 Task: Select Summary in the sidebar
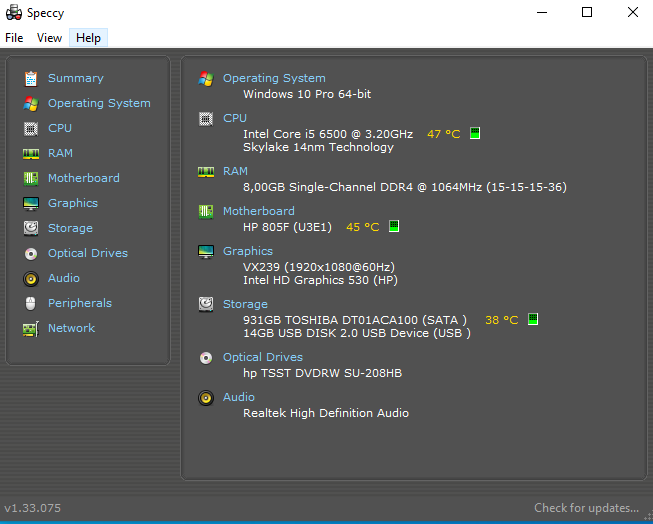[x=76, y=78]
